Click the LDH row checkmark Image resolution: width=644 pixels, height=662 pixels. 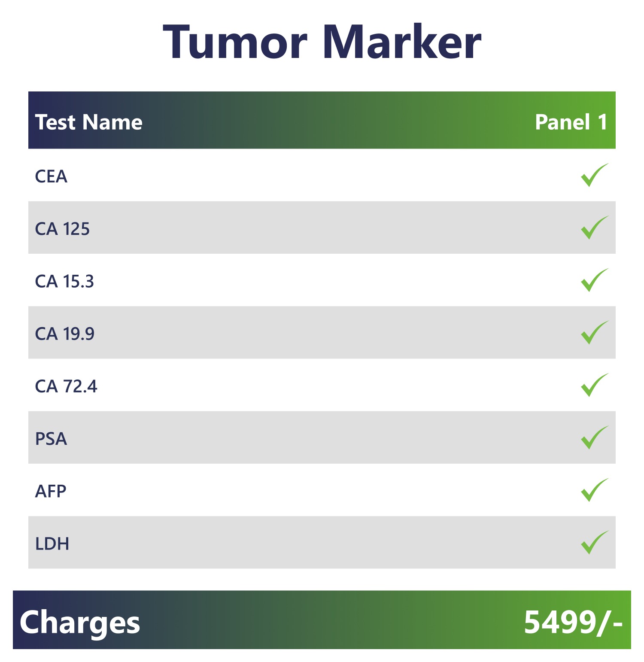point(595,542)
